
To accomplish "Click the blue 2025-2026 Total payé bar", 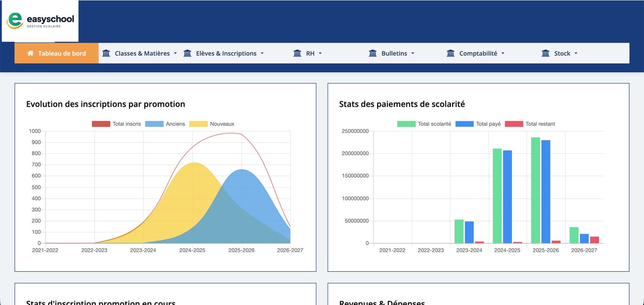I will 546,192.
